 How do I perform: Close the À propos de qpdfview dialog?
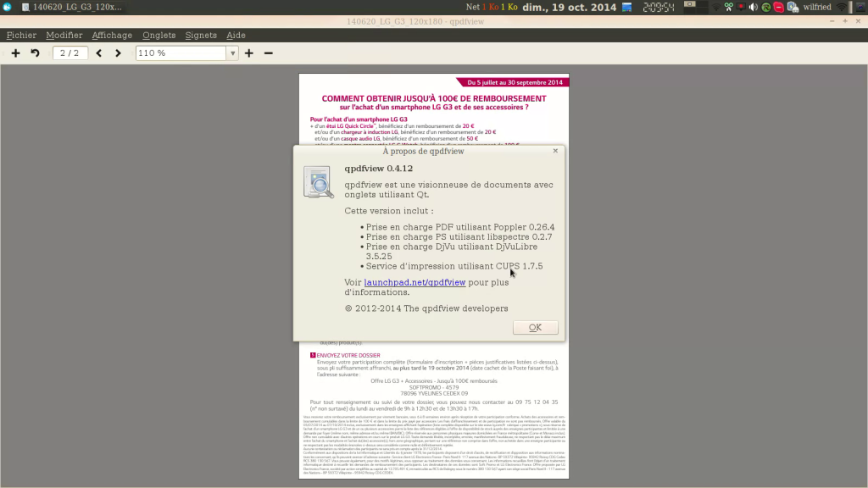click(x=555, y=151)
